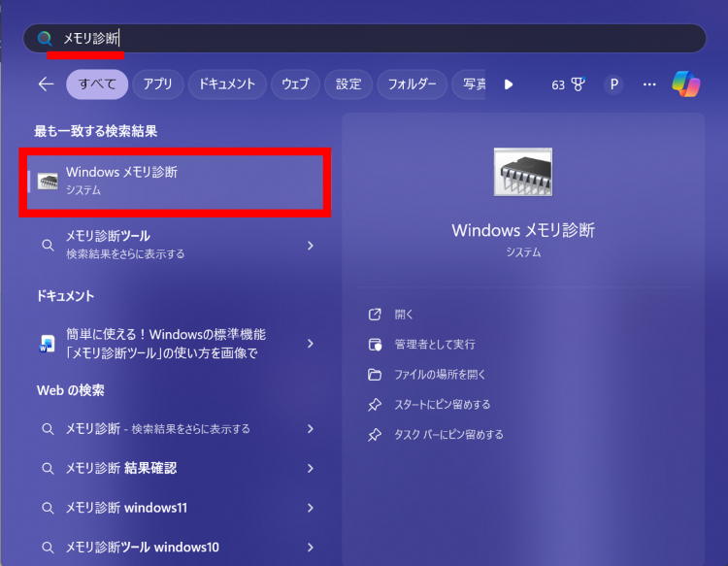Open the Copilot icon
This screenshot has height=566, width=728.
pyautogui.click(x=686, y=84)
